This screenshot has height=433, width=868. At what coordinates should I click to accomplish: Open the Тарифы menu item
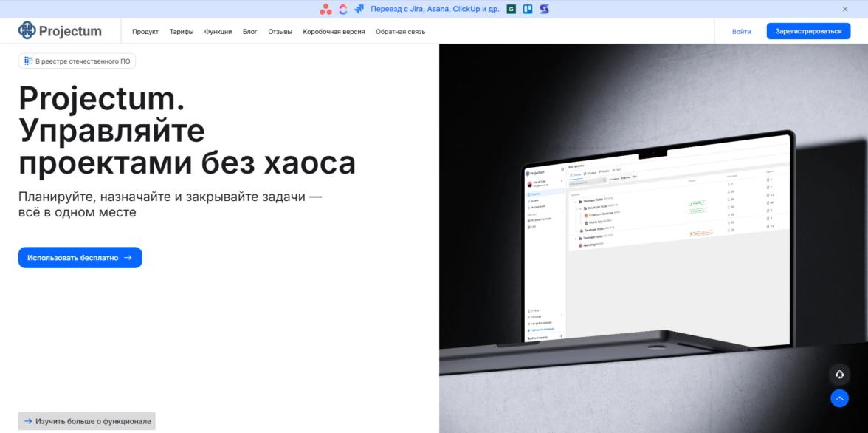click(x=182, y=32)
